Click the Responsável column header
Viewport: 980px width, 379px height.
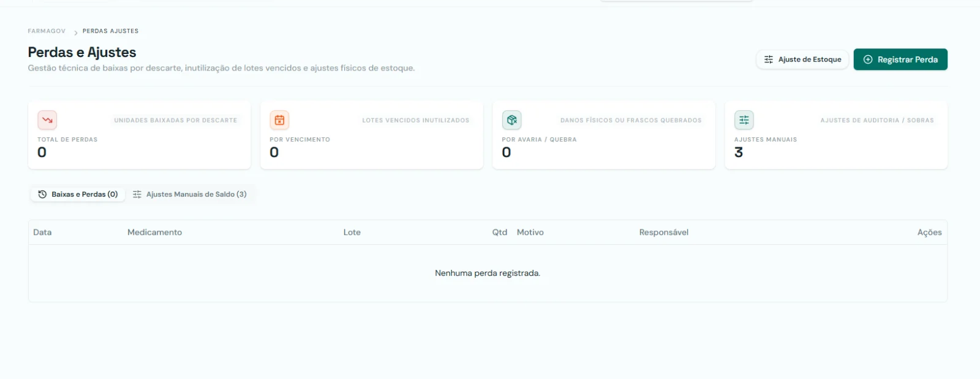(x=664, y=232)
